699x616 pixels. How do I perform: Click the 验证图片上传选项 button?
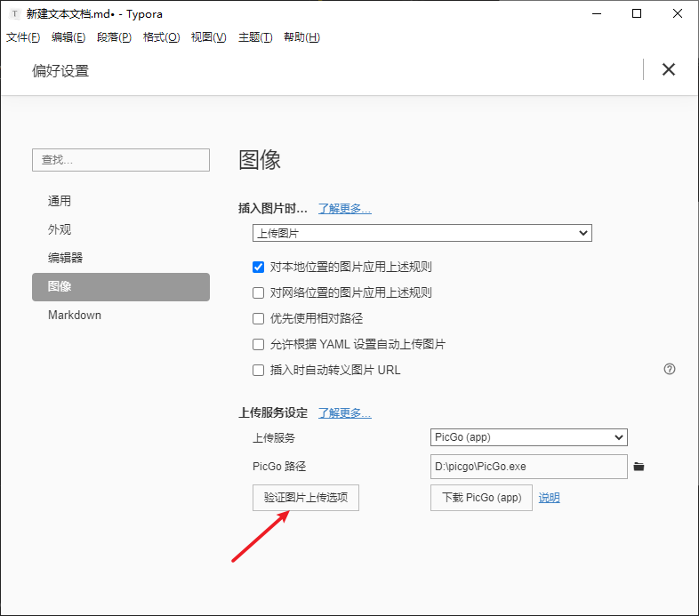[x=306, y=498]
